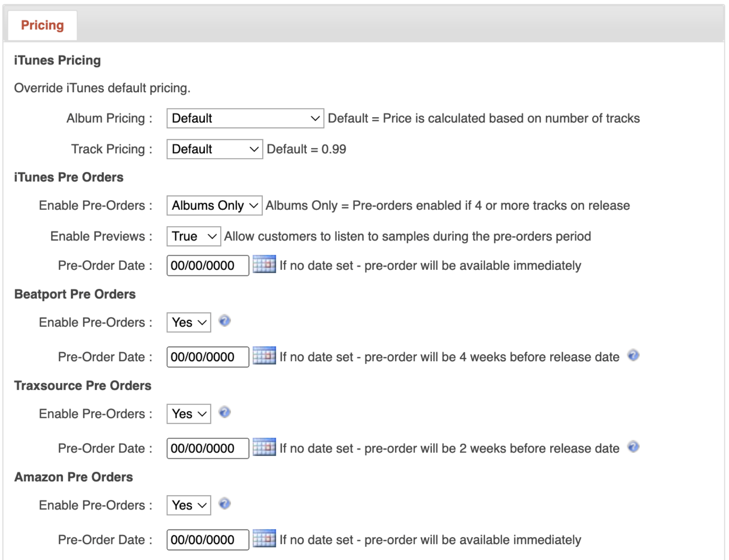
Task: Open the Album Pricing dropdown
Action: [245, 118]
